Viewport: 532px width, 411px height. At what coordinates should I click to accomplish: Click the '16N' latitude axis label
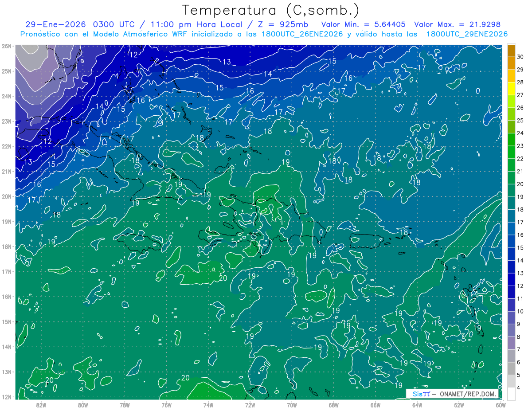click(7, 297)
